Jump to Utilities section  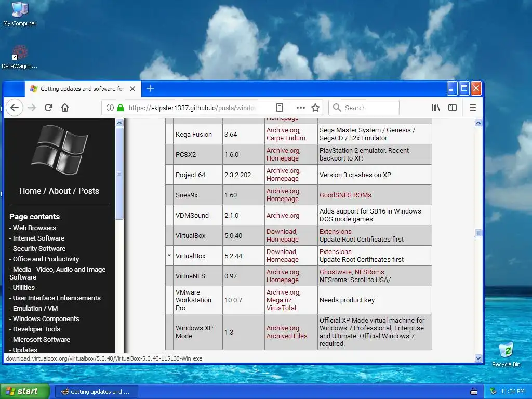click(24, 287)
